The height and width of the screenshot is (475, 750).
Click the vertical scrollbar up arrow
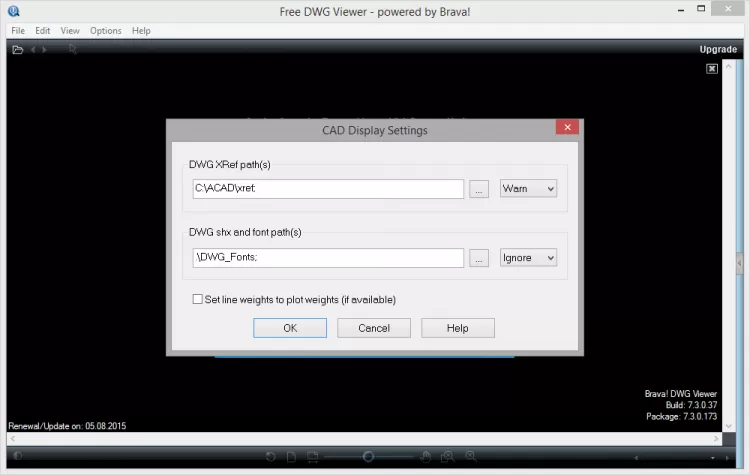(x=728, y=66)
